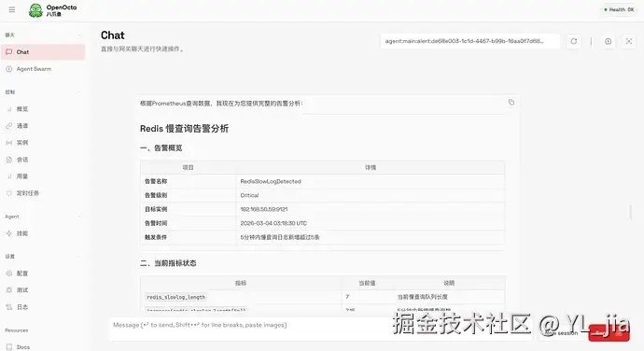Open the 配置 config page
Screen dimensions: 644x351
coord(43,274)
